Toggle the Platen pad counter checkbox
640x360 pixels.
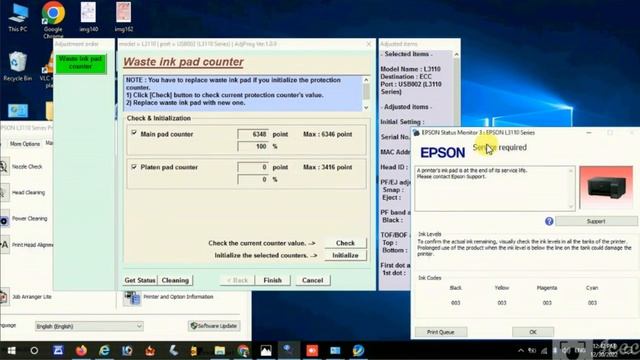pos(134,167)
